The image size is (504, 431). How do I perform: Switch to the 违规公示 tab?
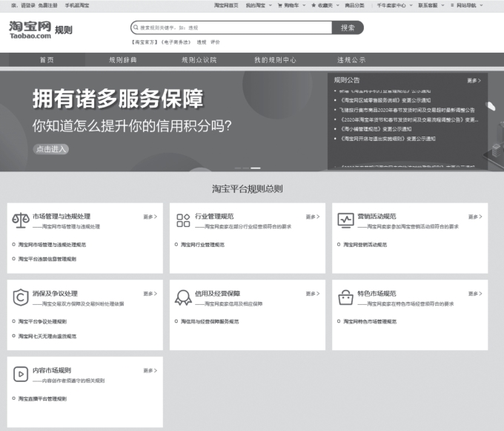tap(351, 59)
